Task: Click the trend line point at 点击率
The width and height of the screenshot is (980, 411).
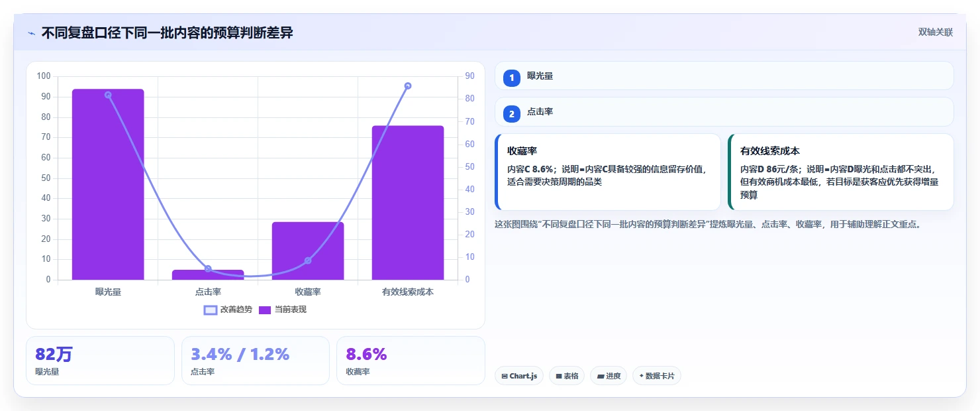Action: pyautogui.click(x=208, y=268)
